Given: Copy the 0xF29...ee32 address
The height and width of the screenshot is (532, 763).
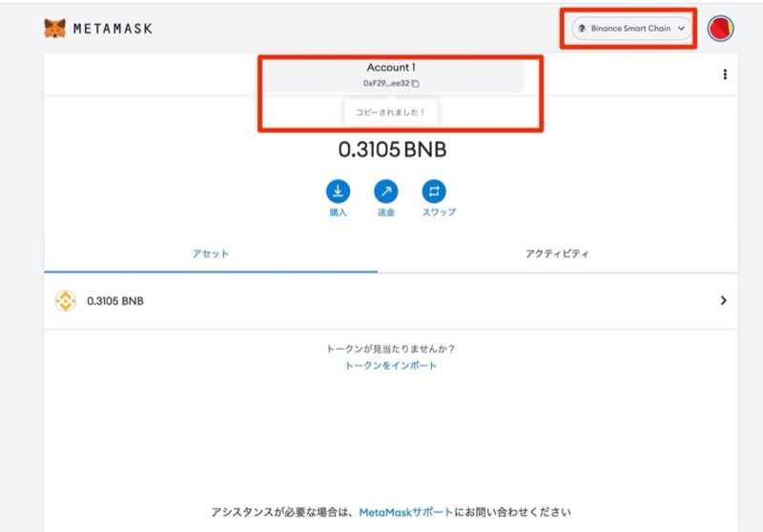Looking at the screenshot, I should click(391, 83).
